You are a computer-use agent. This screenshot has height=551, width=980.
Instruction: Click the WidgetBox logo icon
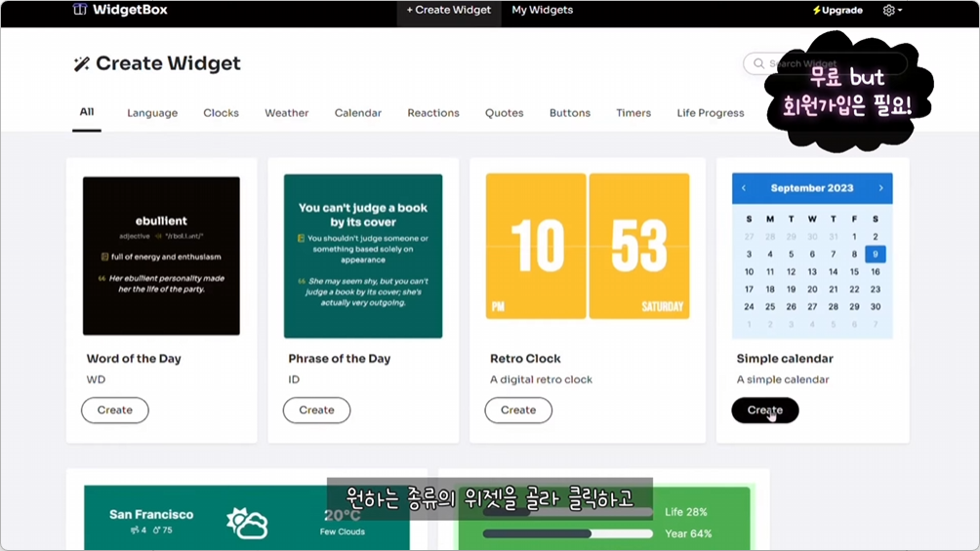click(x=80, y=10)
